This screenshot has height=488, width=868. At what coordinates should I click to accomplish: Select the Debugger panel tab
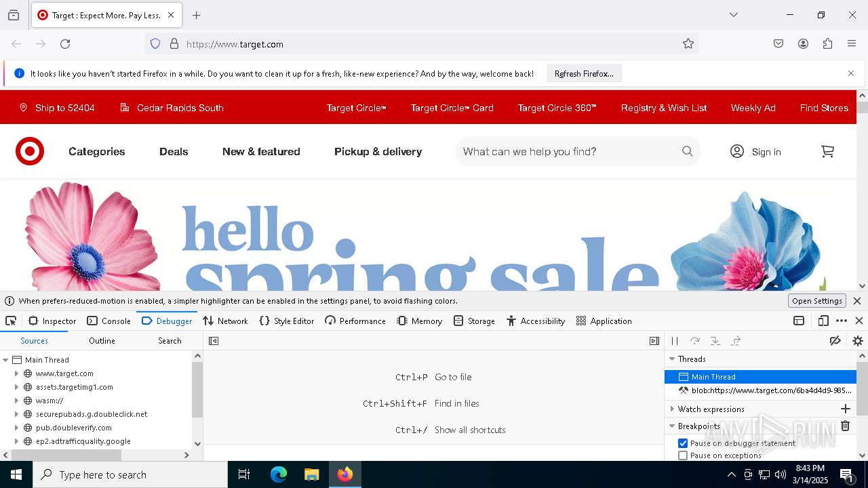tap(167, 321)
